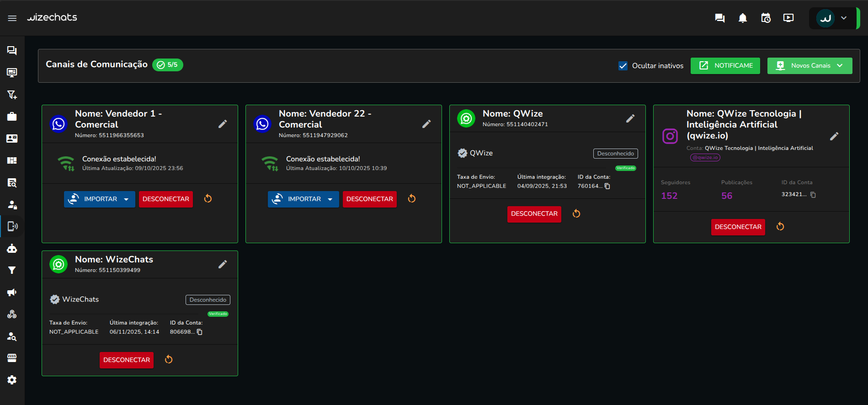Open campaigns megaphone icon in sidebar
This screenshot has width=868, height=405.
click(12, 292)
